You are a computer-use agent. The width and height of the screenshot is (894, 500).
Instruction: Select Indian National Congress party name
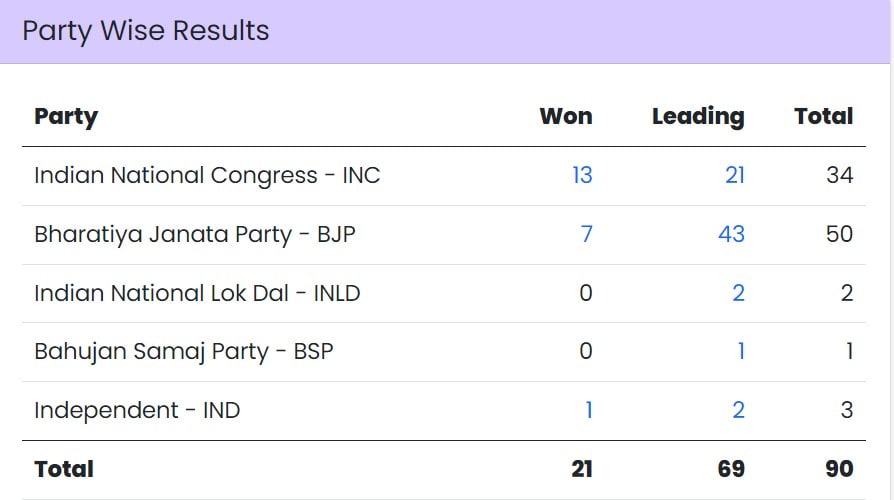pyautogui.click(x=207, y=176)
